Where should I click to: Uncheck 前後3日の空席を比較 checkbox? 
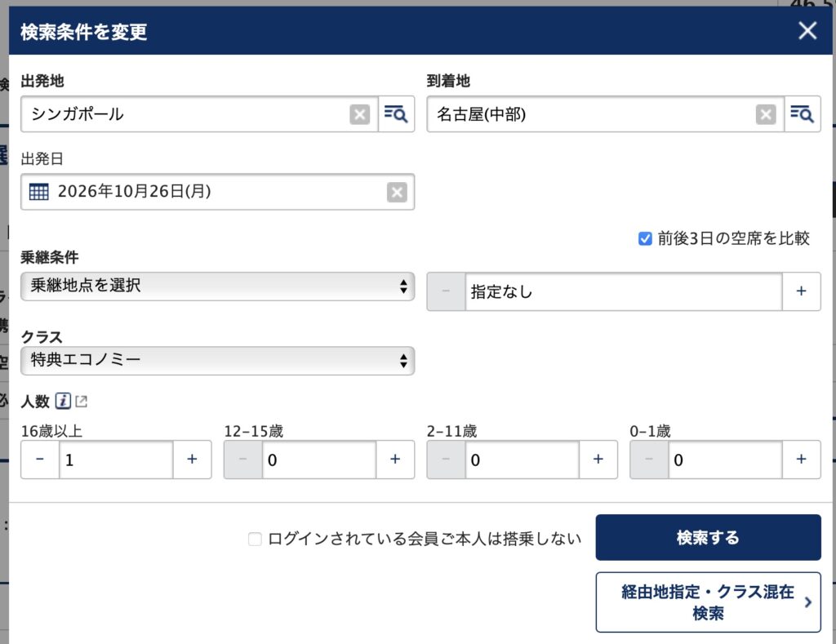pos(645,238)
